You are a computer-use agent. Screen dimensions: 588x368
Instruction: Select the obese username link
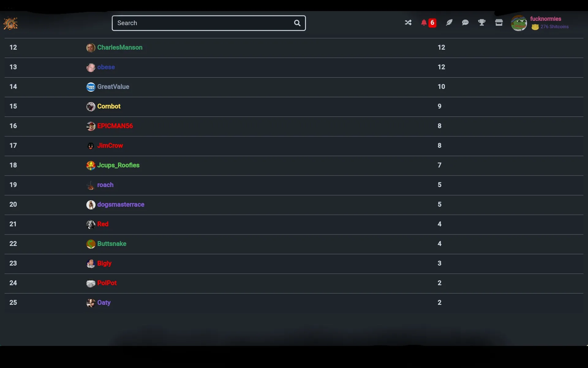tap(106, 67)
